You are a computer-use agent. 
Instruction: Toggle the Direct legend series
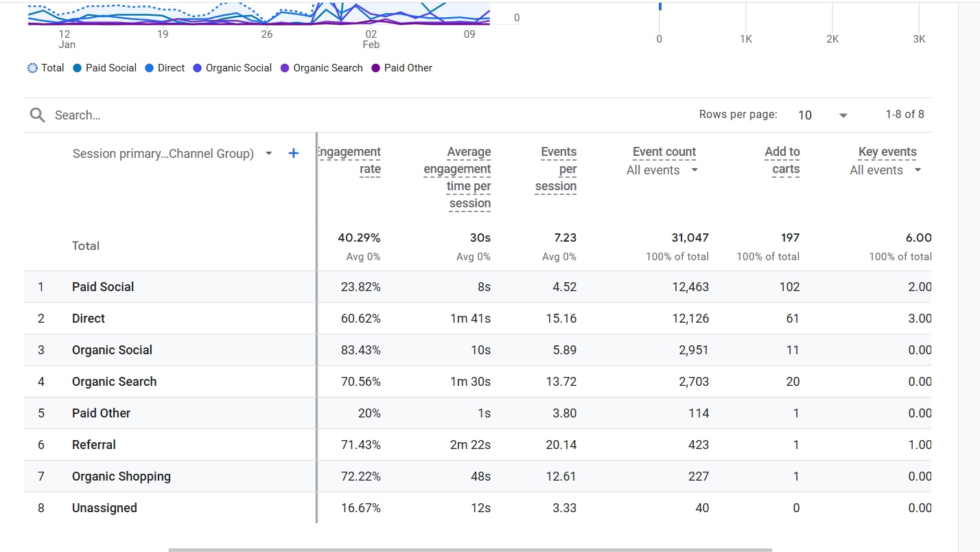[x=165, y=68]
